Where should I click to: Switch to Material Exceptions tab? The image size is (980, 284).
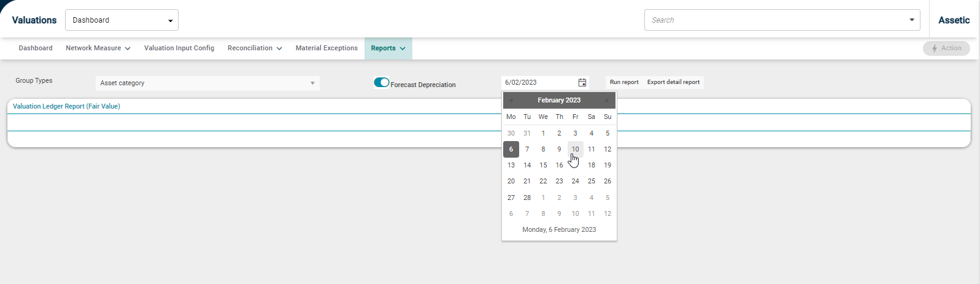tap(326, 48)
